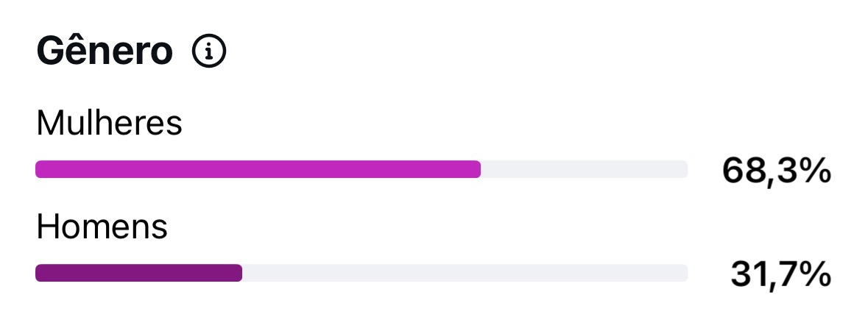Select the Homens label
Image resolution: width=868 pixels, height=328 pixels.
point(102,227)
